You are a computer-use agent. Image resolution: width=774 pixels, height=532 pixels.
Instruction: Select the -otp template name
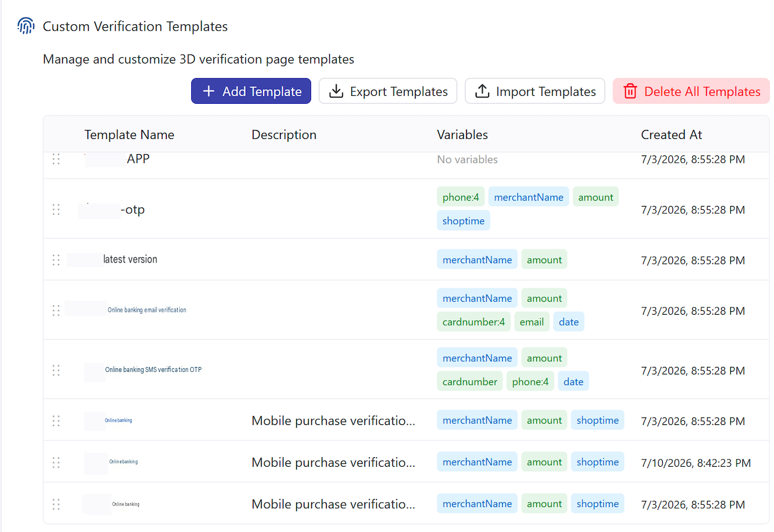click(132, 210)
